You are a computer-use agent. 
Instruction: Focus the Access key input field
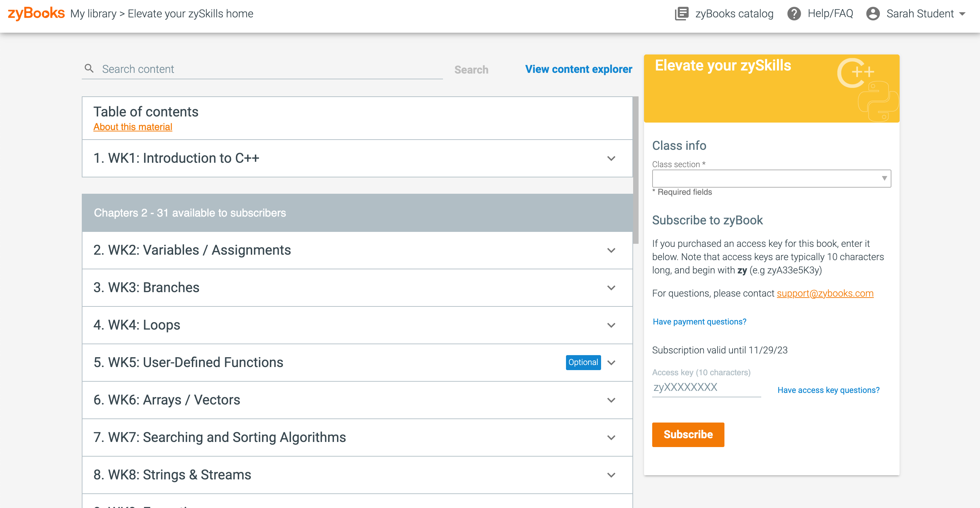[706, 387]
